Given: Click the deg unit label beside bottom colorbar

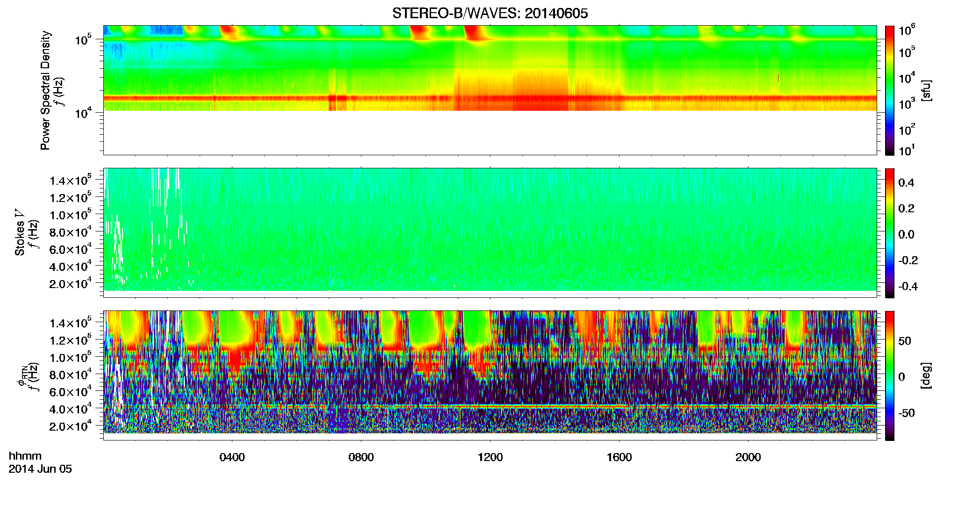Looking at the screenshot, I should point(926,375).
